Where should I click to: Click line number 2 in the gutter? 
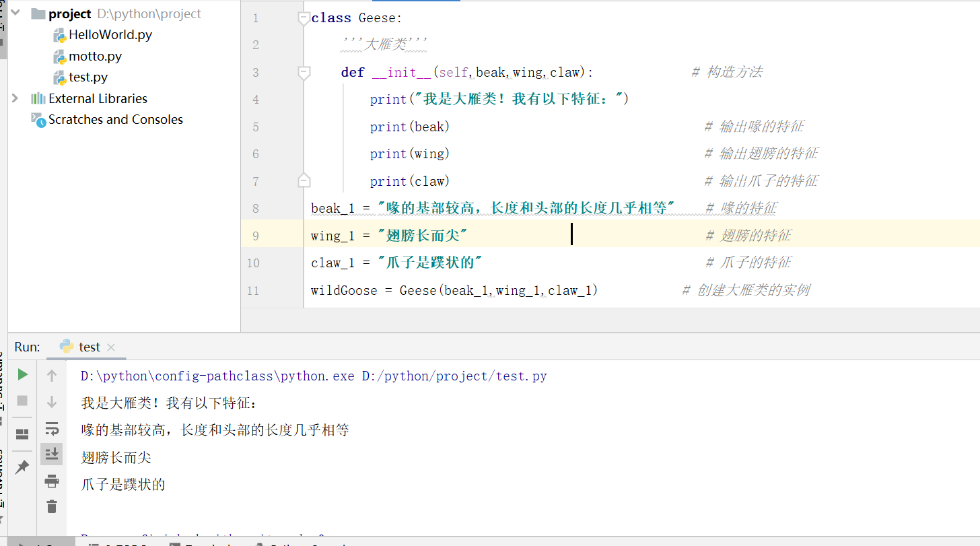256,45
